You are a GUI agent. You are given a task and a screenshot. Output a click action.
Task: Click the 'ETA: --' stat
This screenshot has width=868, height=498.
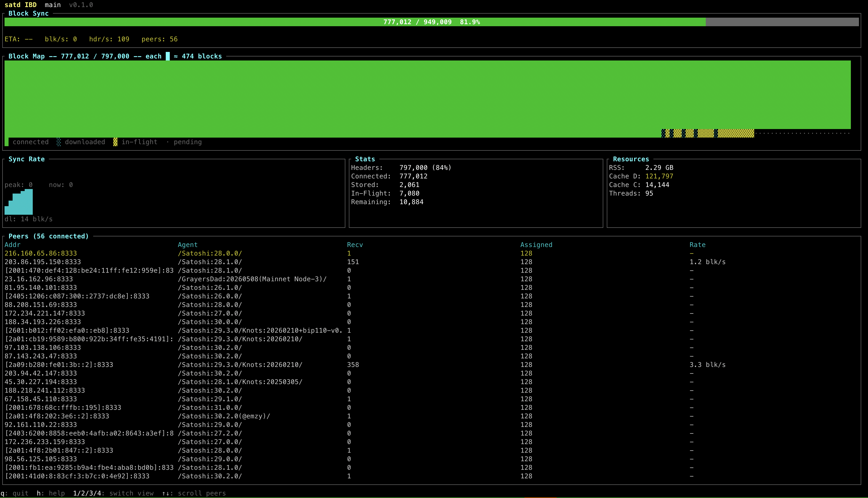point(18,39)
